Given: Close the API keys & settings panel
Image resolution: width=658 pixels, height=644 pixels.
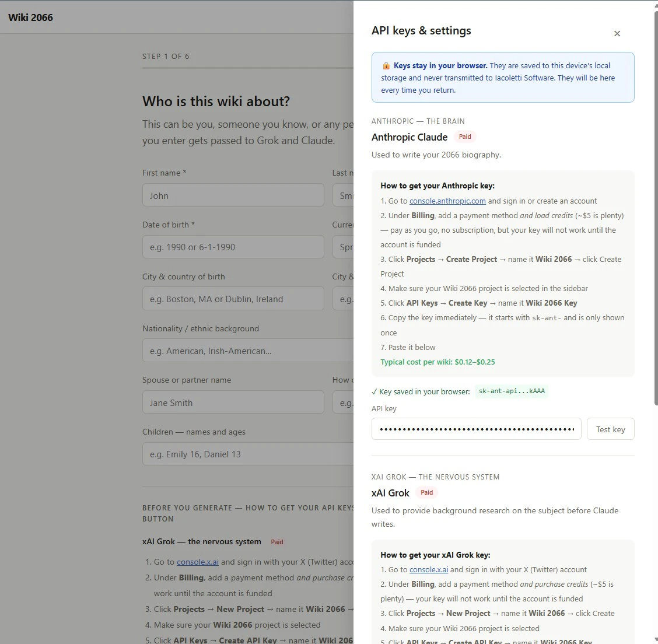Looking at the screenshot, I should (x=617, y=34).
